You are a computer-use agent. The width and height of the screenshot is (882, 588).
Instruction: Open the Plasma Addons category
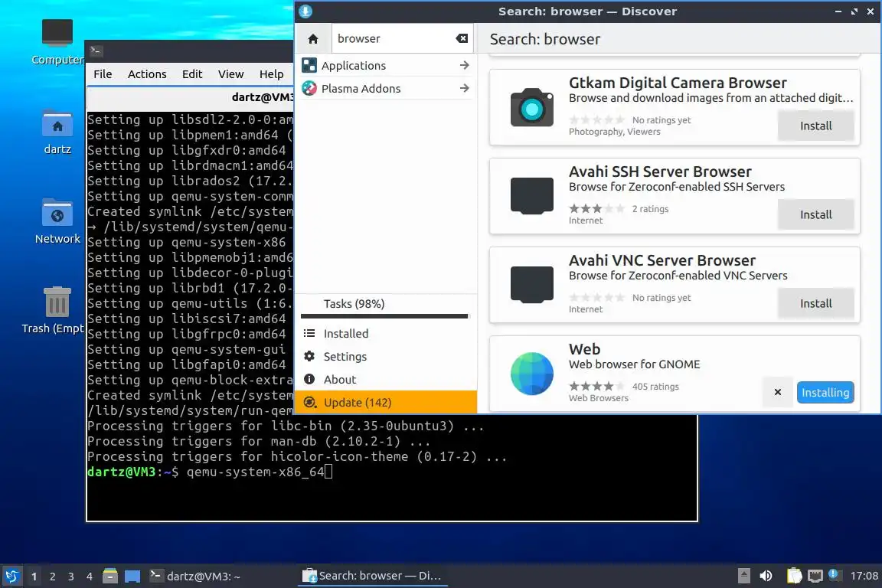387,88
